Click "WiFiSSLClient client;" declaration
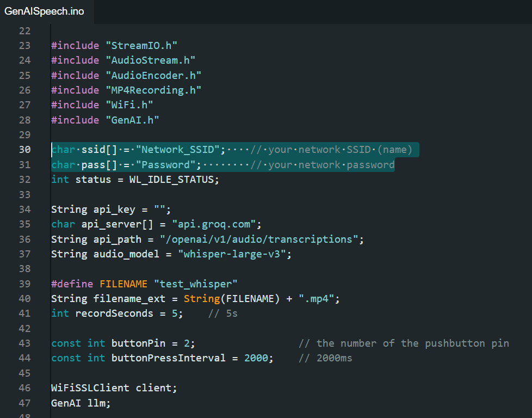Viewport: 532px width, 418px height. coord(114,388)
